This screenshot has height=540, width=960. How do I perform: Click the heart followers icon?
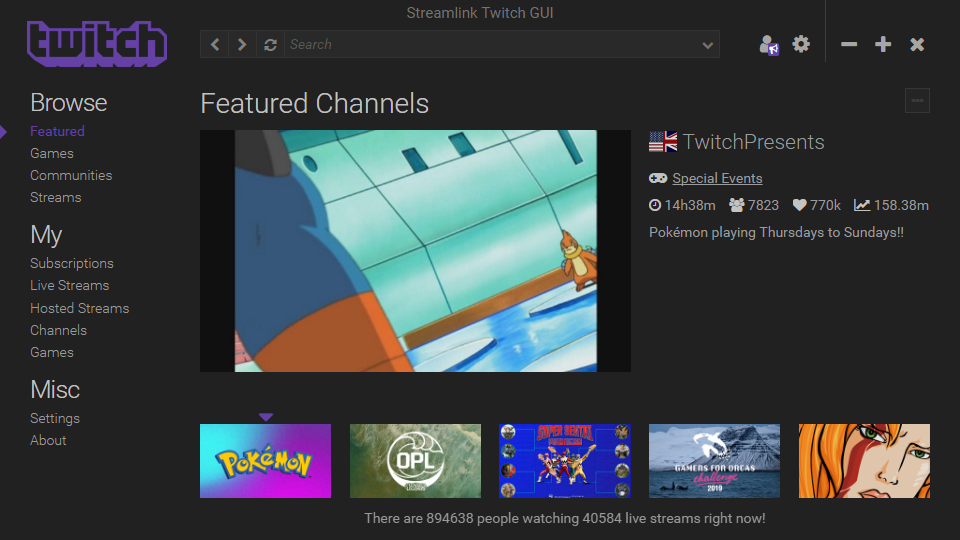click(799, 205)
